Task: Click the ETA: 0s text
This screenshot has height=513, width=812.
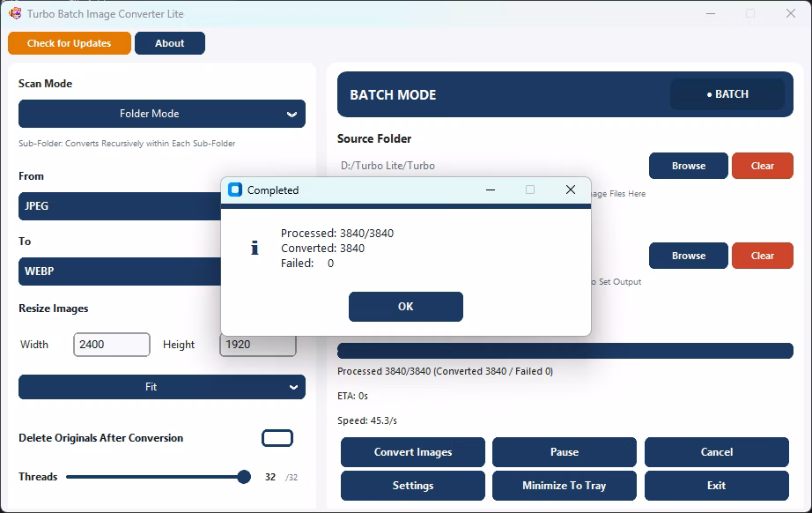Action: (352, 396)
